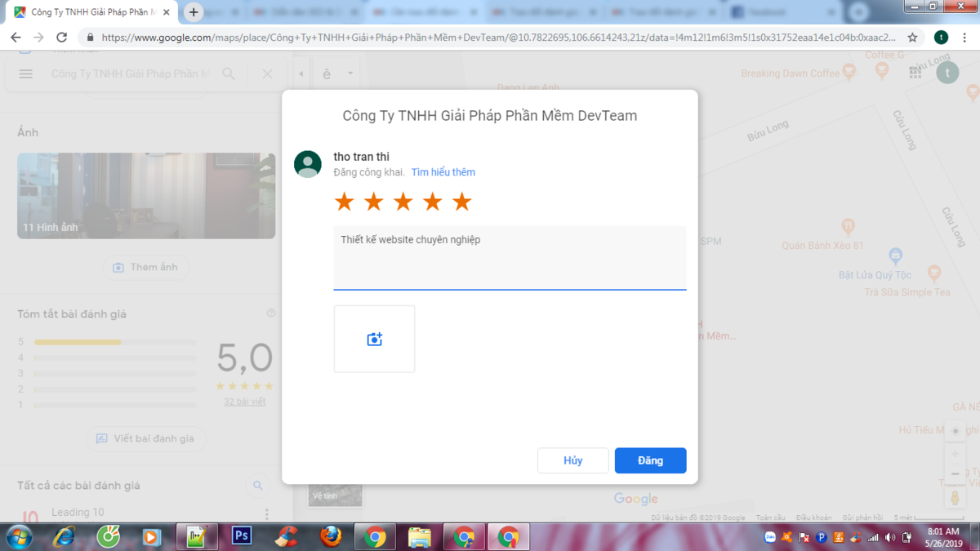980x551 pixels.
Task: Reload the Google Maps page
Action: tap(61, 38)
